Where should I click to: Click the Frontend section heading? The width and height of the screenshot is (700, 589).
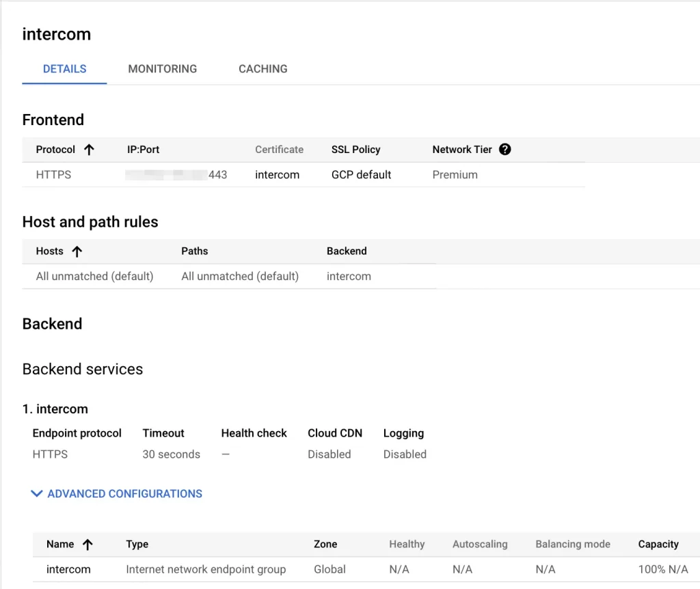53,120
